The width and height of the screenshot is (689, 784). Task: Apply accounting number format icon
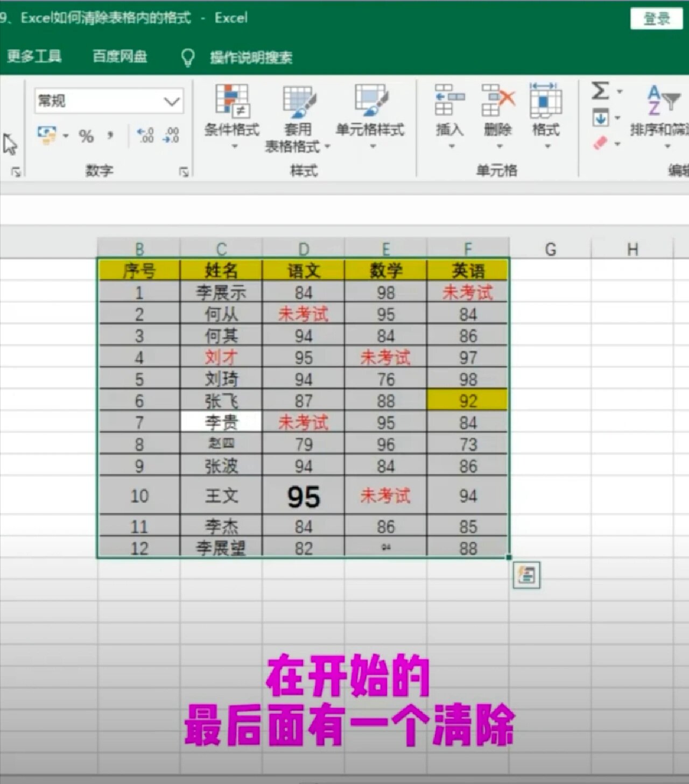47,135
